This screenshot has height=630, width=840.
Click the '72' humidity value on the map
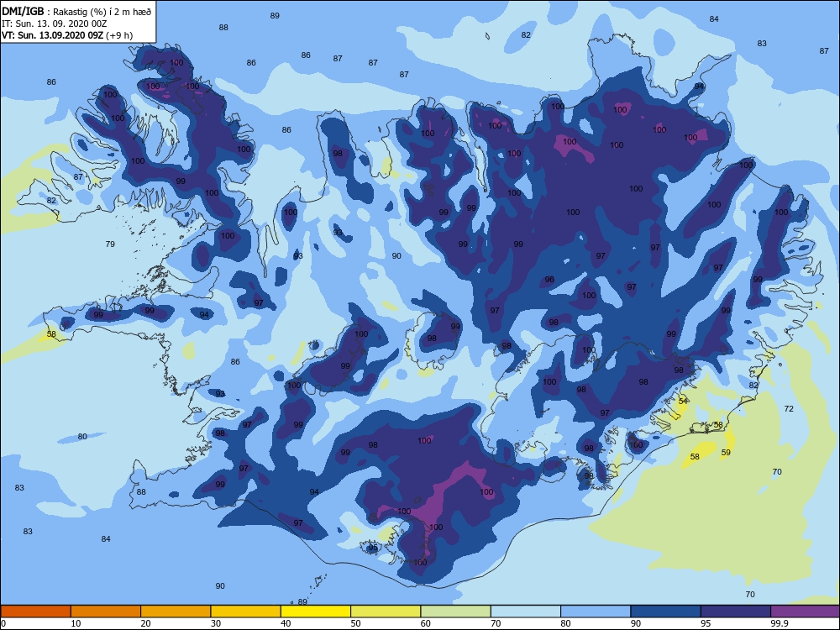[x=789, y=408]
